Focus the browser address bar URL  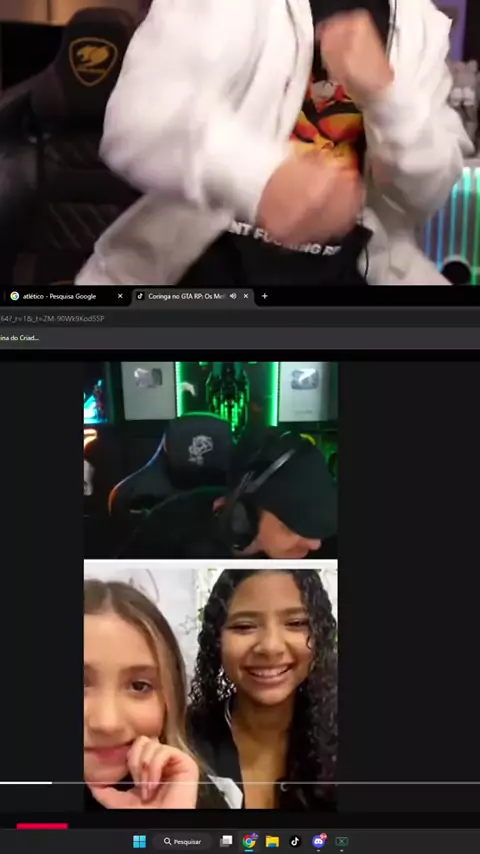(52, 319)
